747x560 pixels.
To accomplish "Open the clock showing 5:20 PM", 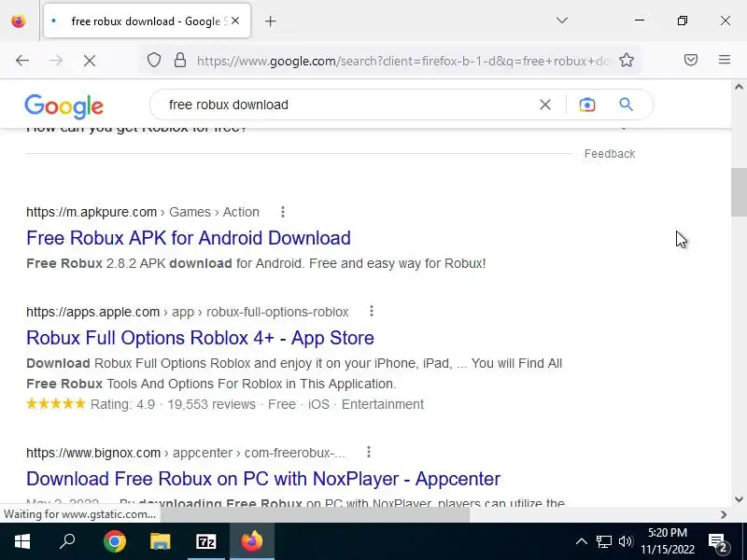I will (668, 541).
